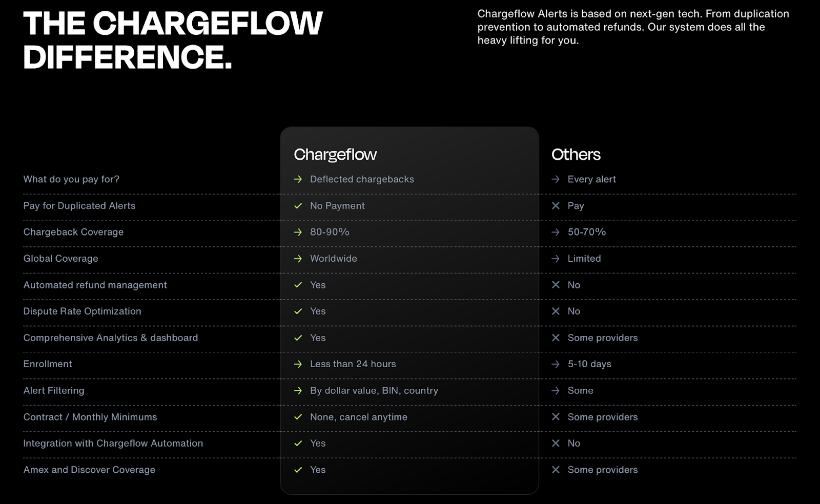This screenshot has width=820, height=504.
Task: Click 'Pay' in the Others column
Action: coord(576,206)
